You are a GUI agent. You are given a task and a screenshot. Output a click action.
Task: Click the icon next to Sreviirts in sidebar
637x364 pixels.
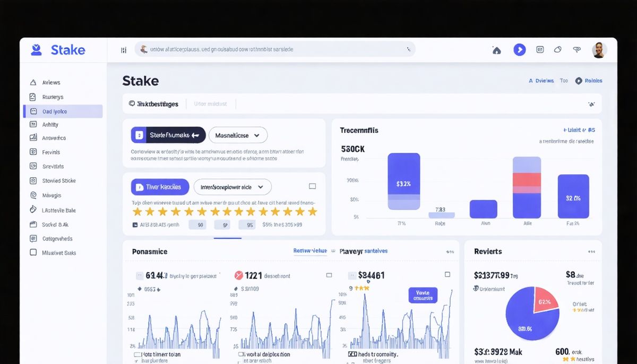33,167
